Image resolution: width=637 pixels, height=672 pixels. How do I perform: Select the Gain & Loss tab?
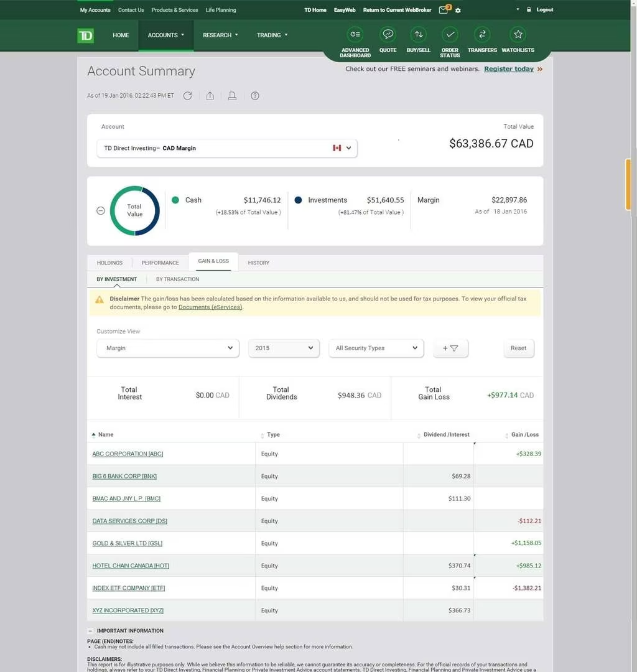(213, 261)
